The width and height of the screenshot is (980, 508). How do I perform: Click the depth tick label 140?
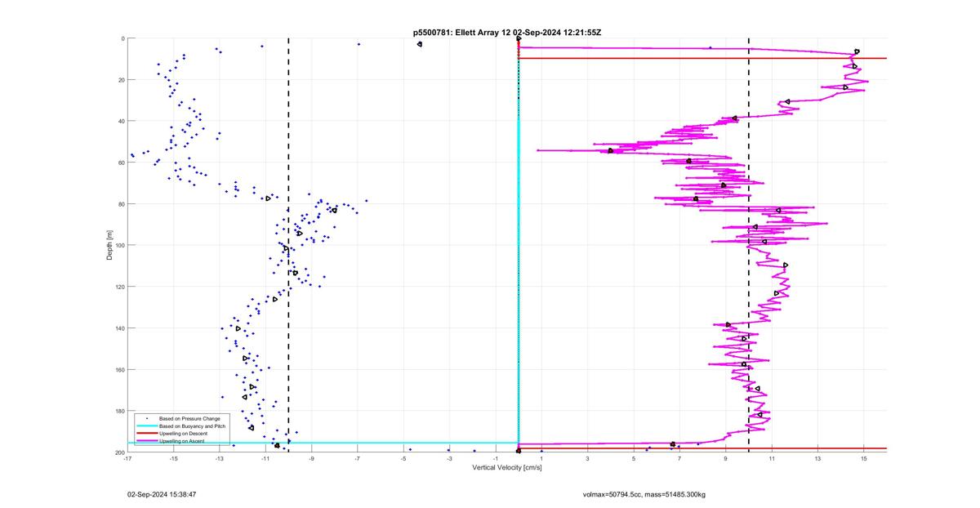(x=118, y=328)
